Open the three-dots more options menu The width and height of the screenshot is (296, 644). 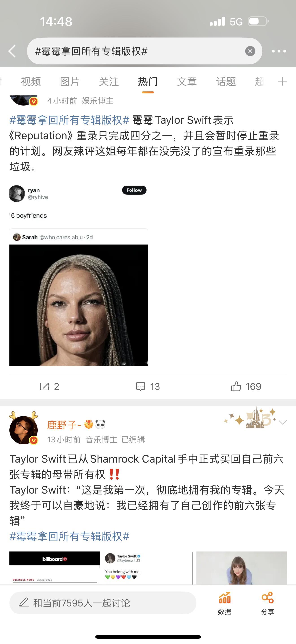279,51
